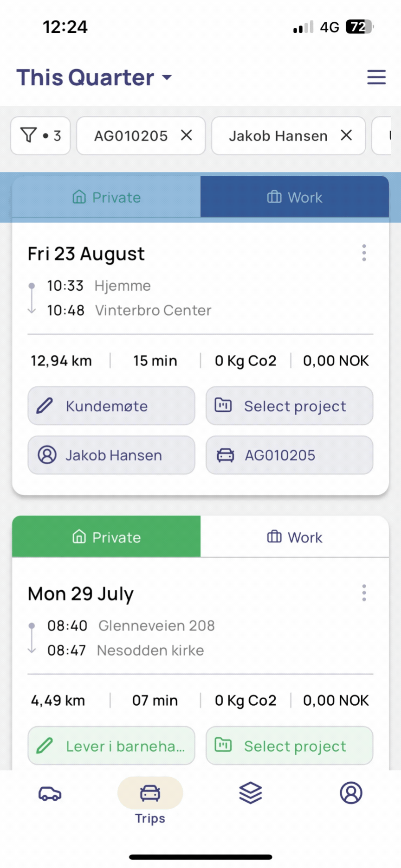401x868 pixels.
Task: Open options for Fri 23 August trip
Action: (x=364, y=253)
